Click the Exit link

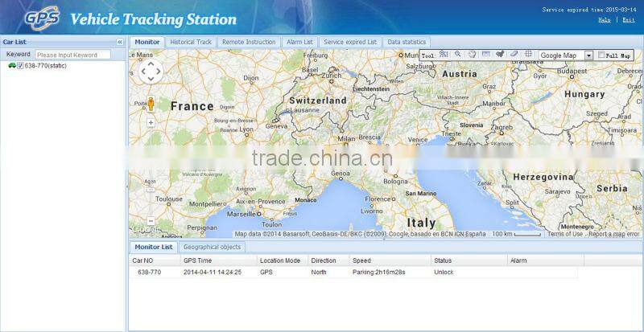click(629, 20)
